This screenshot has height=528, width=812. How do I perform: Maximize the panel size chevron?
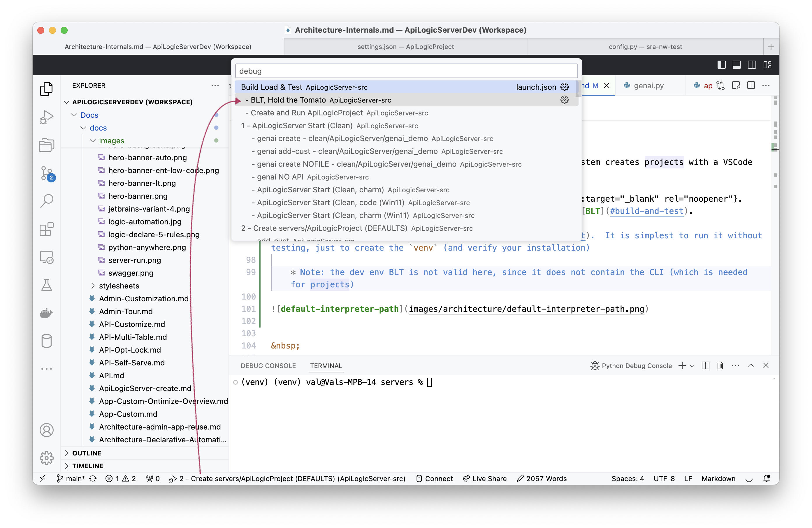point(751,365)
